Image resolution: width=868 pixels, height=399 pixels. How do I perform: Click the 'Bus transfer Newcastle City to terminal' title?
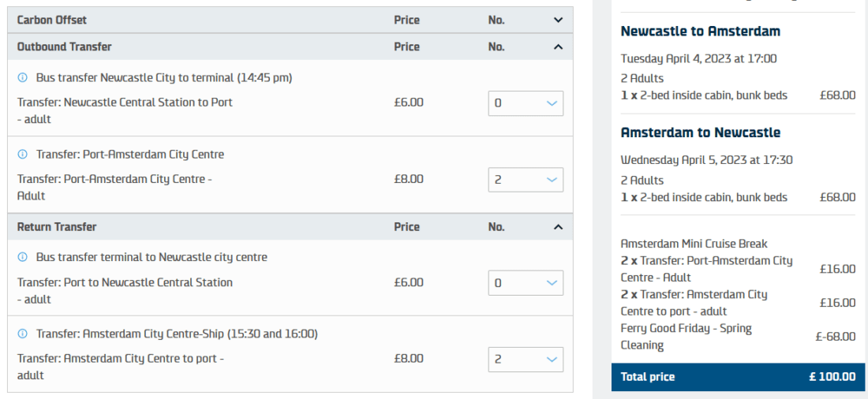tap(165, 78)
